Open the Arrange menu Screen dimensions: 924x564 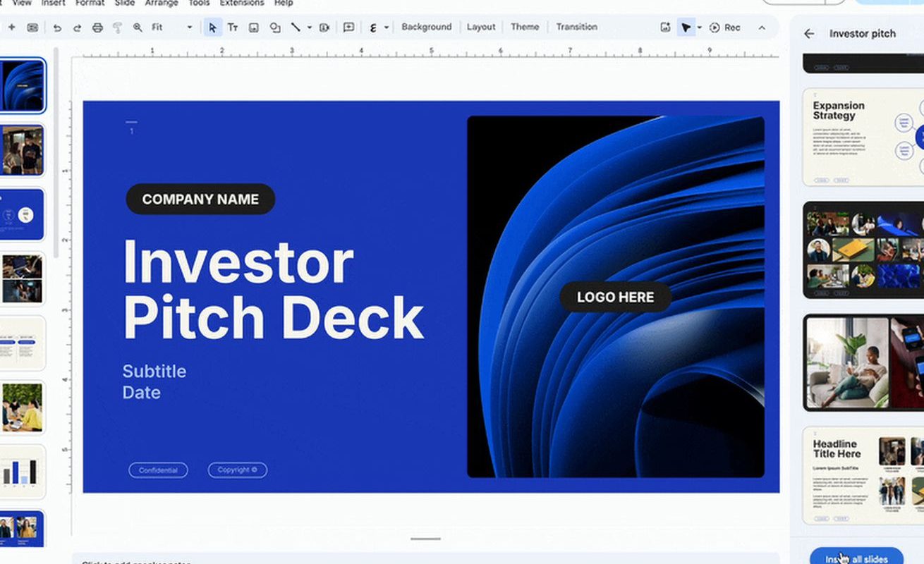(x=162, y=3)
